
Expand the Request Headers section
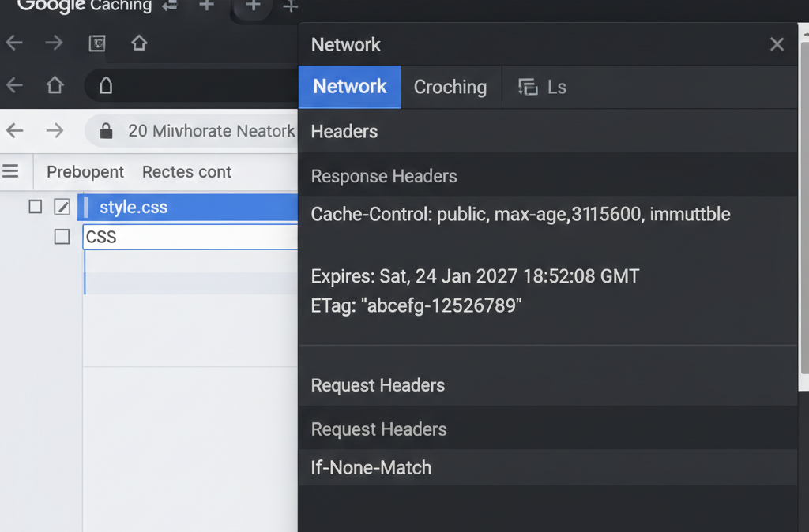[378, 385]
